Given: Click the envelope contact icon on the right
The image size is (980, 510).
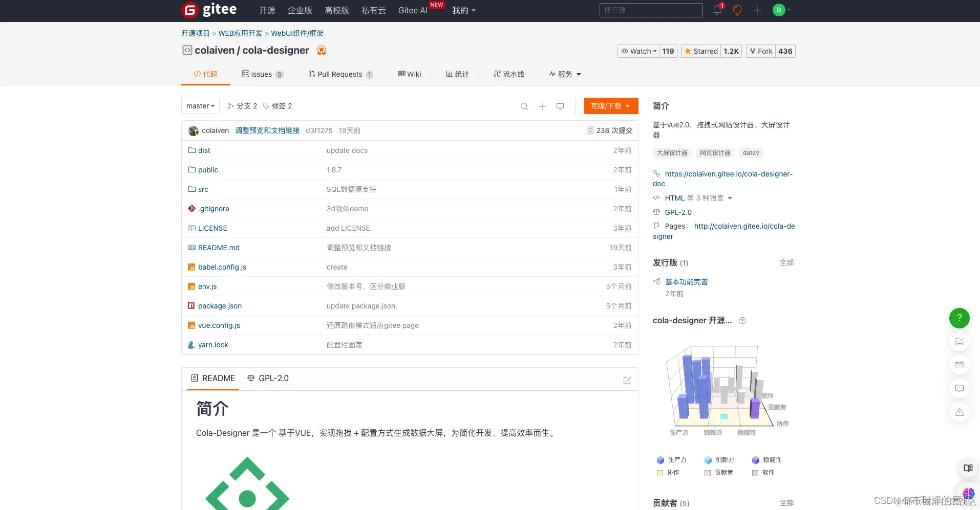Looking at the screenshot, I should click(x=960, y=365).
